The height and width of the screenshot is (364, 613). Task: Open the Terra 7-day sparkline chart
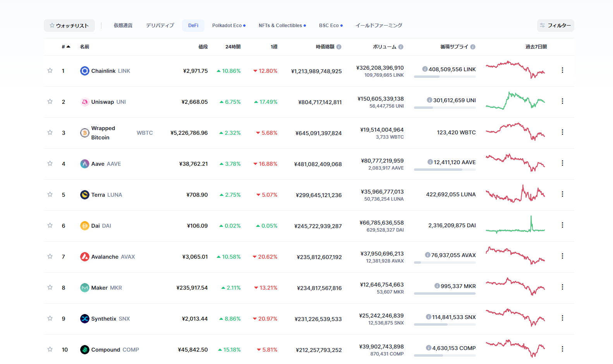[515, 194]
